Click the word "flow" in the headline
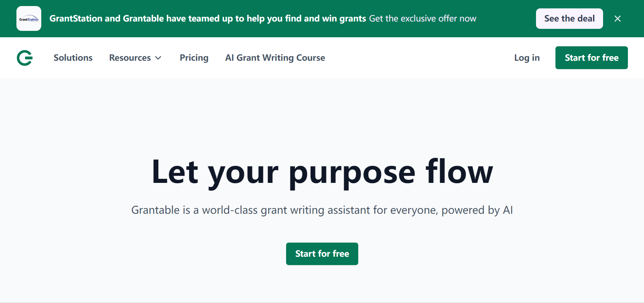The height and width of the screenshot is (303, 644). pyautogui.click(x=459, y=171)
